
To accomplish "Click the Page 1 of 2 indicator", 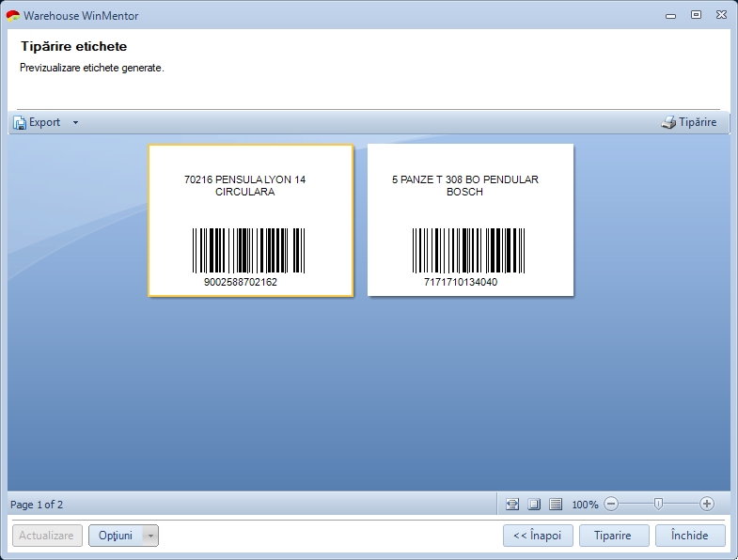I will pyautogui.click(x=37, y=505).
